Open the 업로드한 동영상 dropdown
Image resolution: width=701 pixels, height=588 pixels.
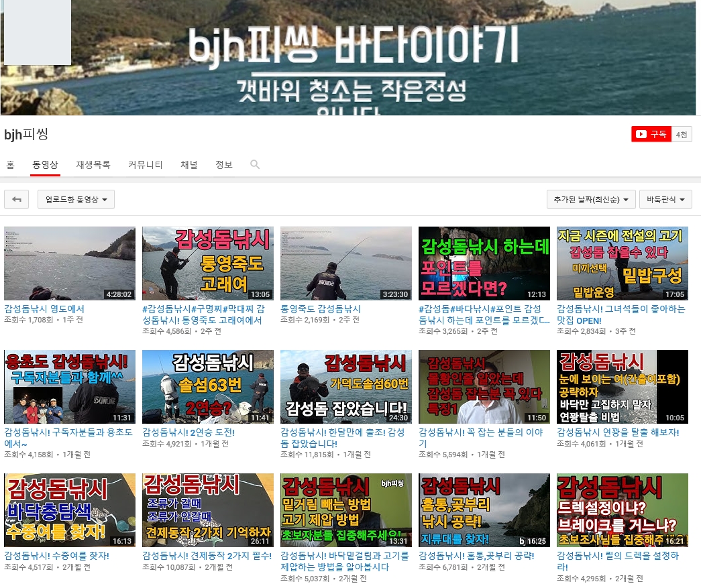point(76,199)
